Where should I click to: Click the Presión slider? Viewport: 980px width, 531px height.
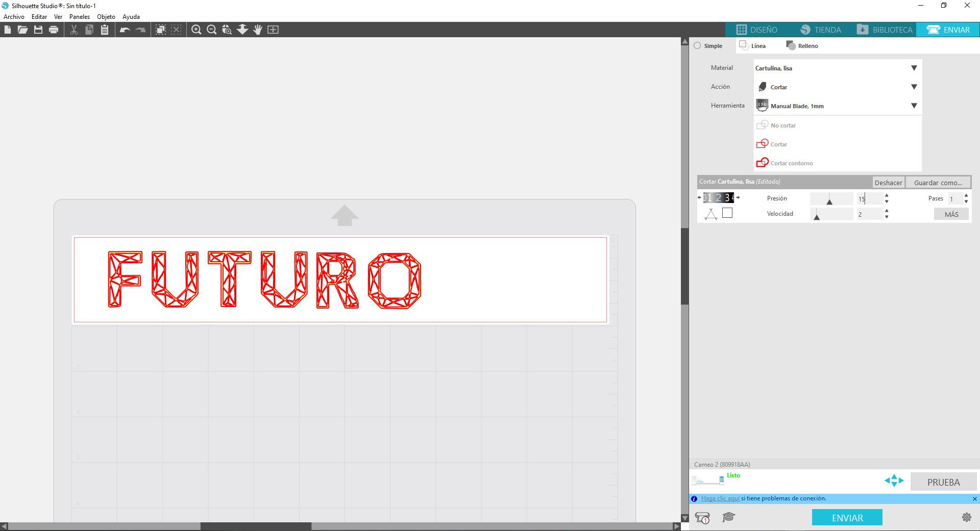tap(831, 199)
